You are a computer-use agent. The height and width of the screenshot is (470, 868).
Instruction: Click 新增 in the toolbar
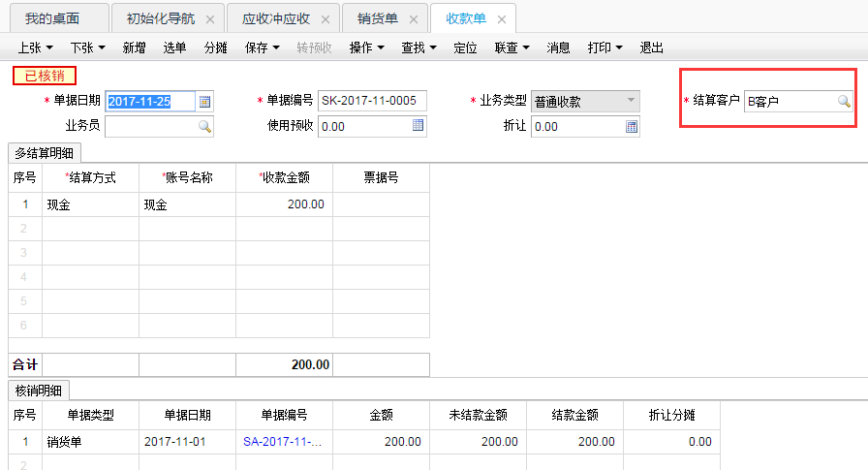pyautogui.click(x=134, y=47)
